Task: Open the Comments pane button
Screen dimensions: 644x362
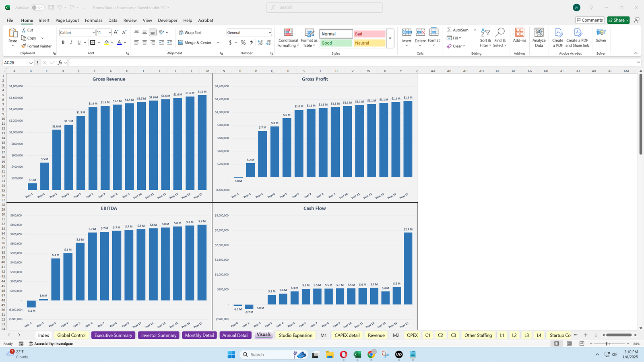Action: [589, 20]
